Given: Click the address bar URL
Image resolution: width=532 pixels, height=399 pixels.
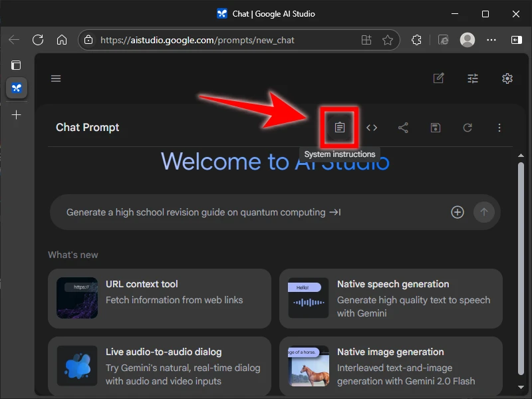Looking at the screenshot, I should point(197,40).
